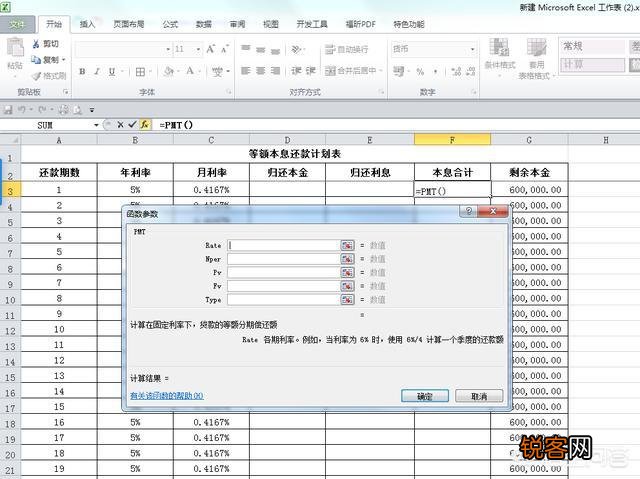Image resolution: width=640 pixels, height=479 pixels.
Task: Open the font size dropdown
Action: click(198, 49)
